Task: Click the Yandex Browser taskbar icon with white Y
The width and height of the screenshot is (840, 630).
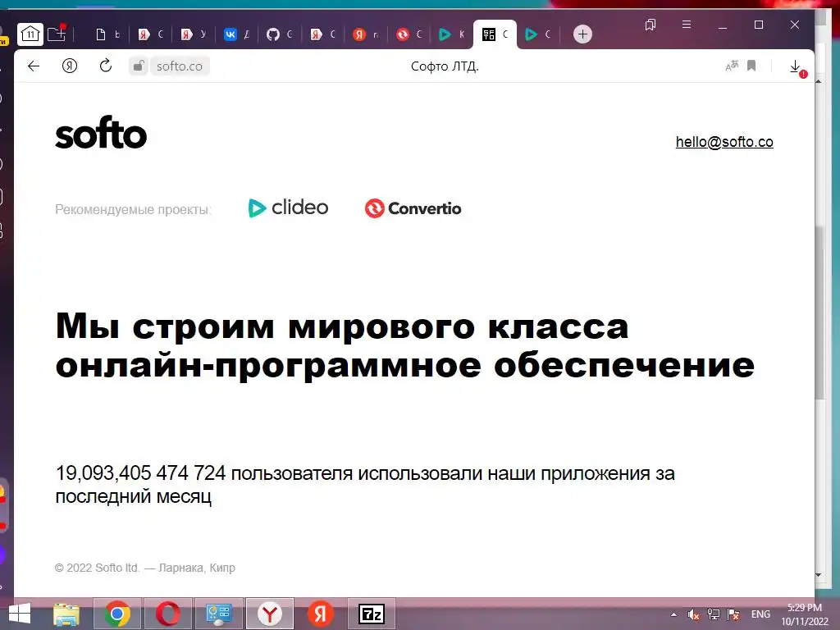Action: pyautogui.click(x=269, y=614)
